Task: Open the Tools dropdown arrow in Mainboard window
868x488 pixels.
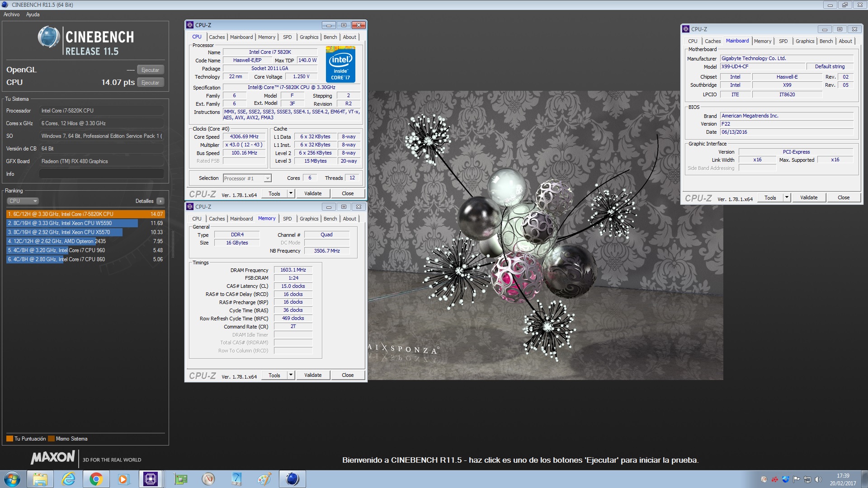Action: tap(787, 197)
